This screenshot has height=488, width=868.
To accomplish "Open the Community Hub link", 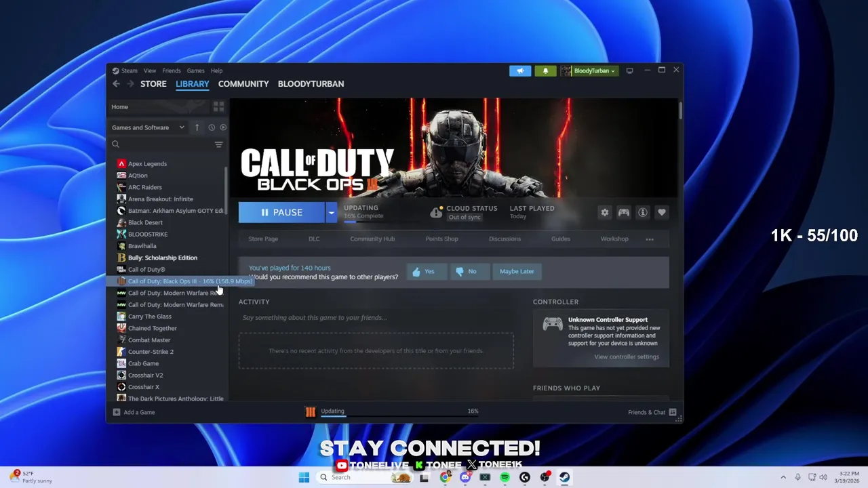I will tap(372, 239).
